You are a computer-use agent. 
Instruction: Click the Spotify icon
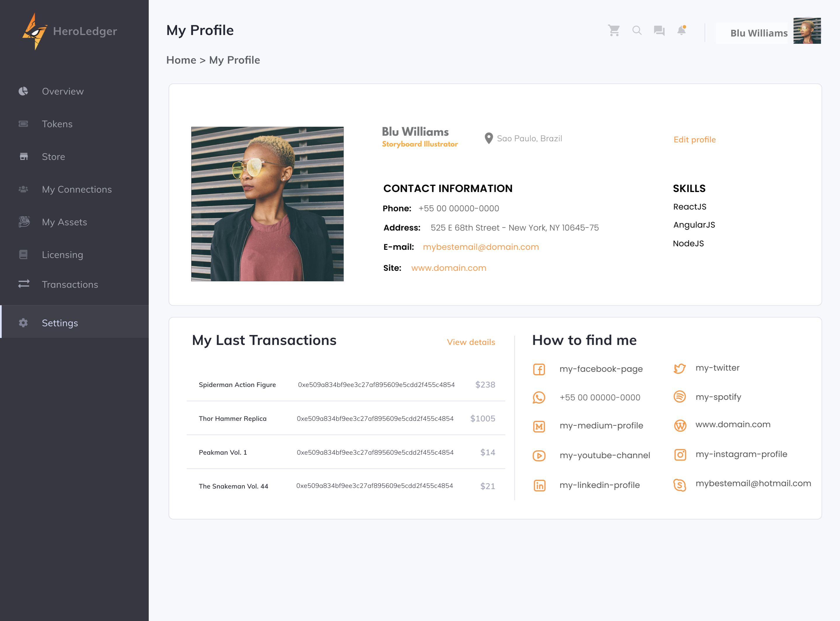(x=680, y=397)
